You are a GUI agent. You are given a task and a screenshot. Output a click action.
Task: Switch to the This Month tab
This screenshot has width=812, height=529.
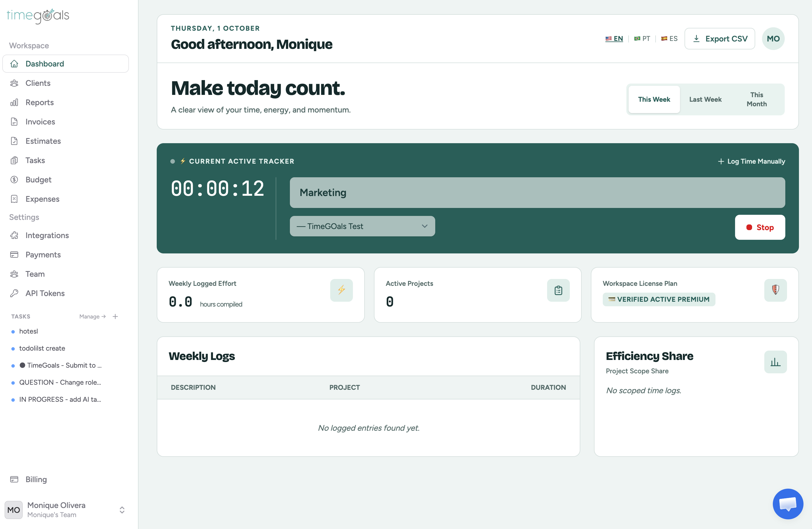[x=756, y=99]
